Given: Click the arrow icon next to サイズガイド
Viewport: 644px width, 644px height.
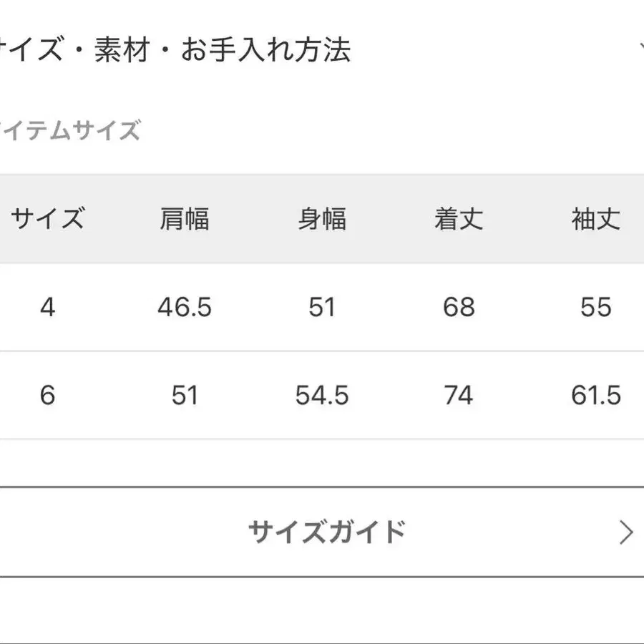Looking at the screenshot, I should coord(626,532).
